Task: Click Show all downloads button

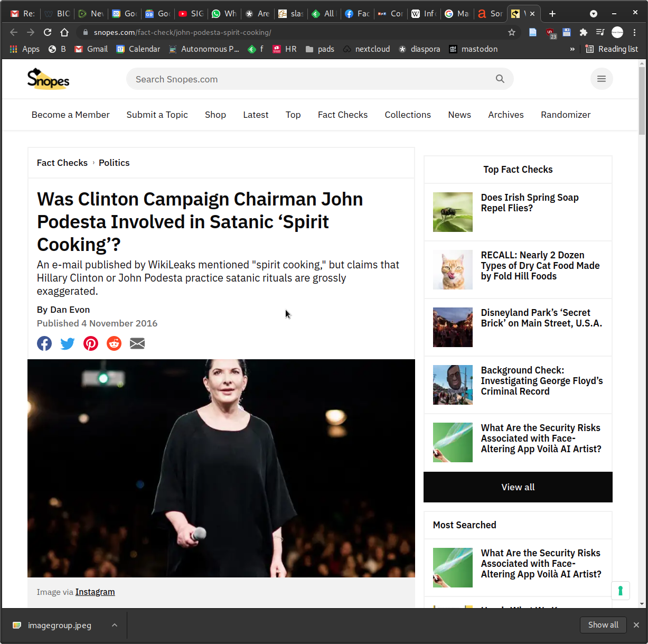Action: point(603,625)
